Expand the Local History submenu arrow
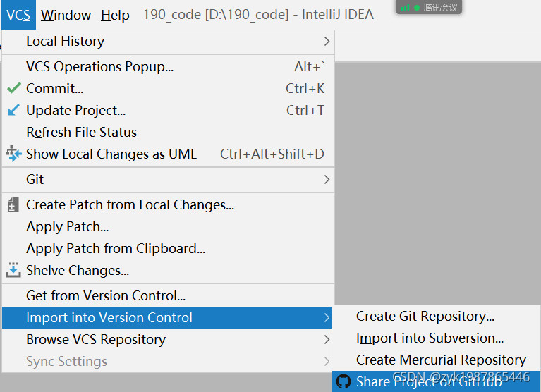 pos(327,42)
